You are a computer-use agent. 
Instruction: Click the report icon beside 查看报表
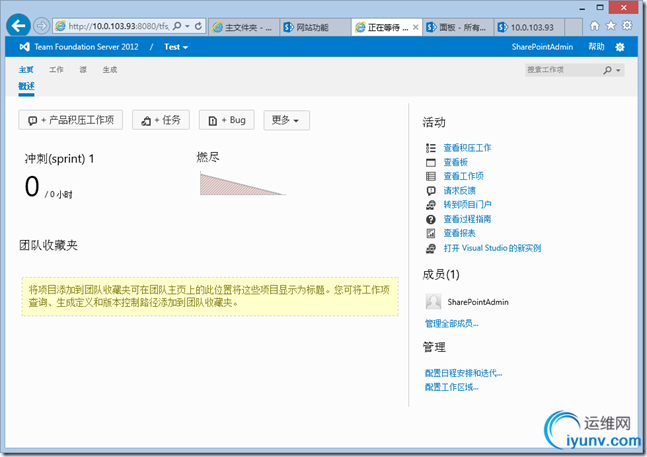(x=431, y=233)
